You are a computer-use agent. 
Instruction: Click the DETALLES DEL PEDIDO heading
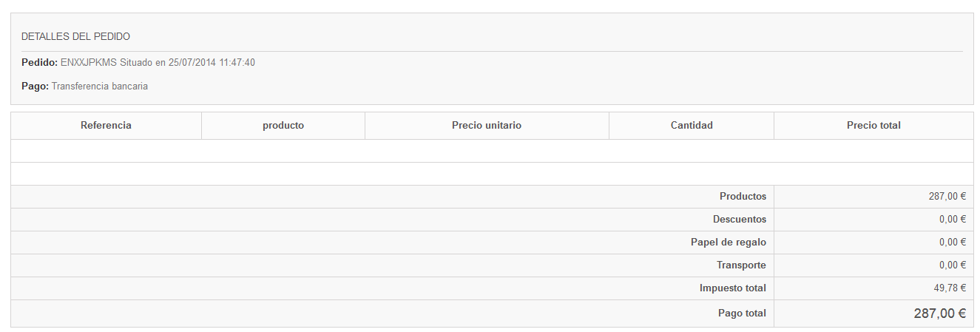75,36
